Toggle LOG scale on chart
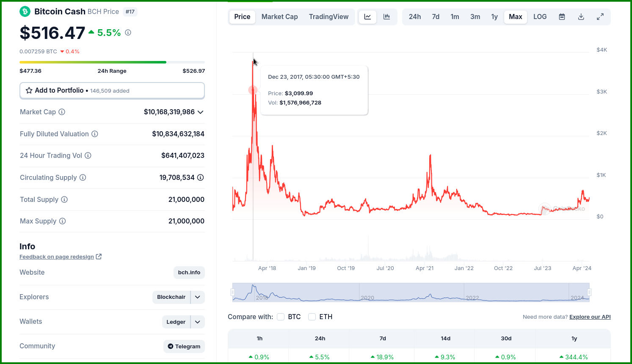The image size is (632, 364). [x=540, y=17]
